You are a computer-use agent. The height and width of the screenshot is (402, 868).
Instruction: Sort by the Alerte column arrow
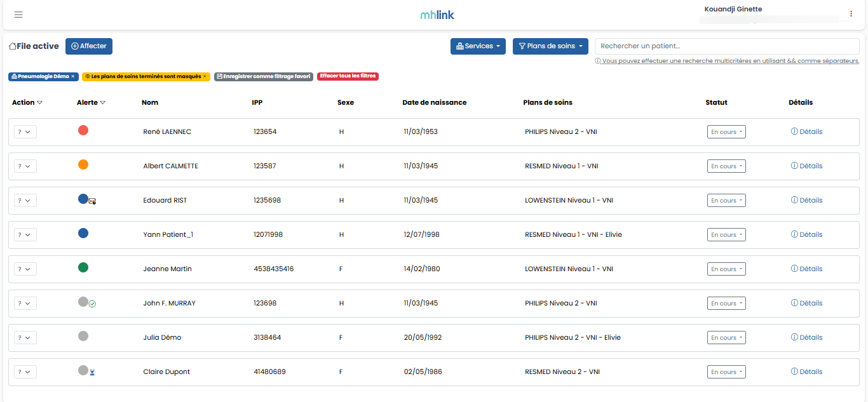pyautogui.click(x=103, y=102)
